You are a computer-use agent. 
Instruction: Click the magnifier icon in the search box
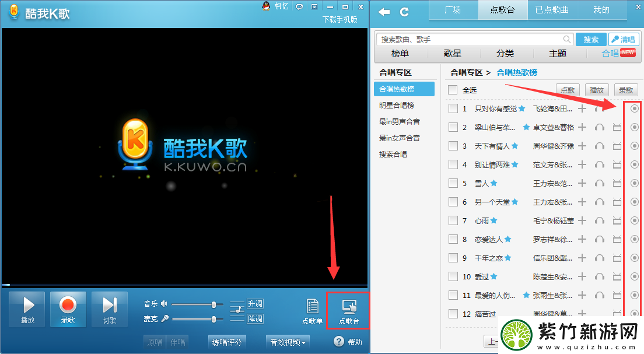567,40
